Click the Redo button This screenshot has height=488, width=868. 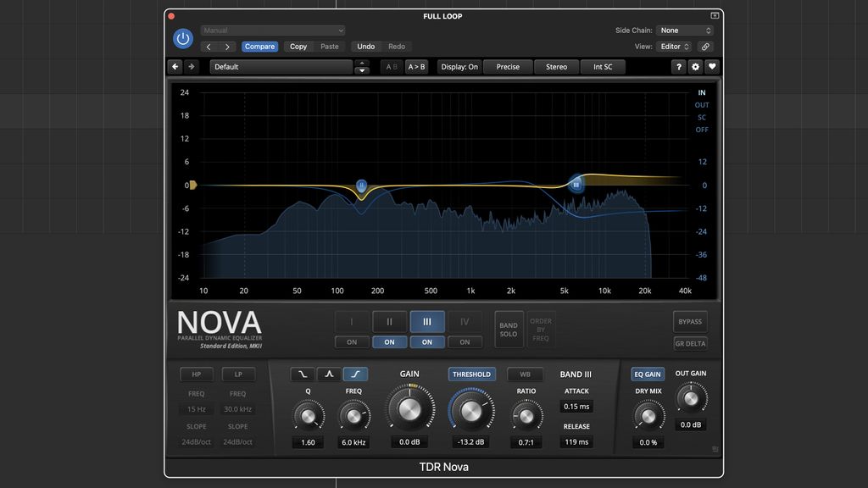(x=397, y=47)
